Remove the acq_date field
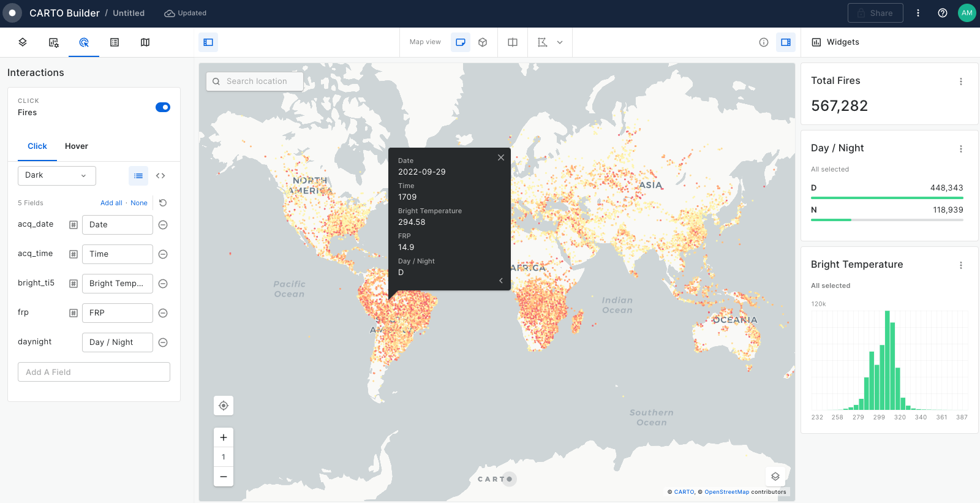The image size is (980, 503). coord(163,225)
